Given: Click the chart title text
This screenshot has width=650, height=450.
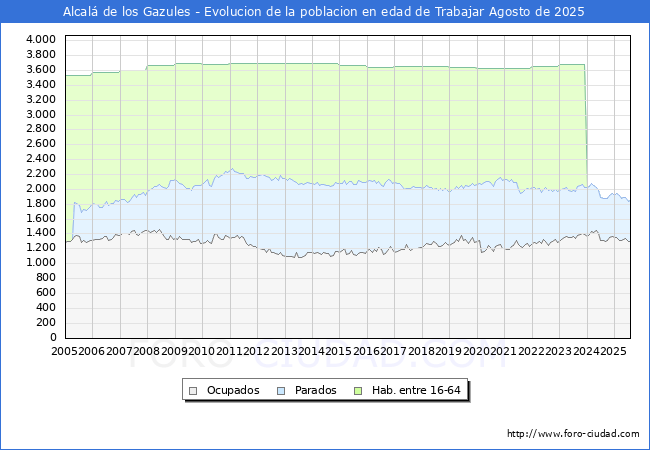Looking at the screenshot, I should [x=324, y=12].
